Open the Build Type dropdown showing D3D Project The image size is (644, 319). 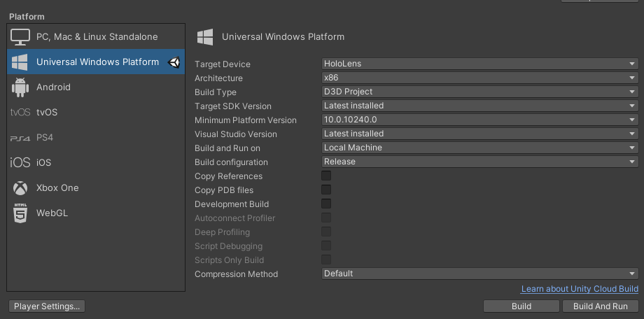479,92
